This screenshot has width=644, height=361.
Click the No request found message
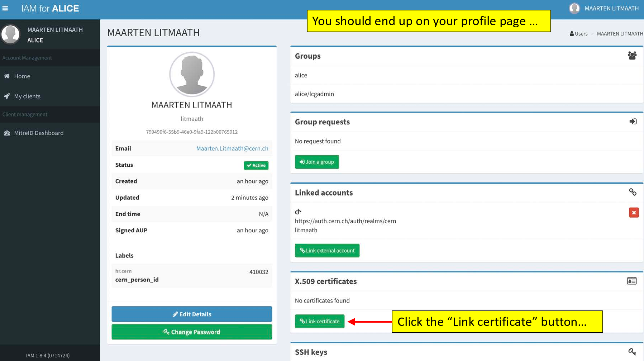coord(318,141)
